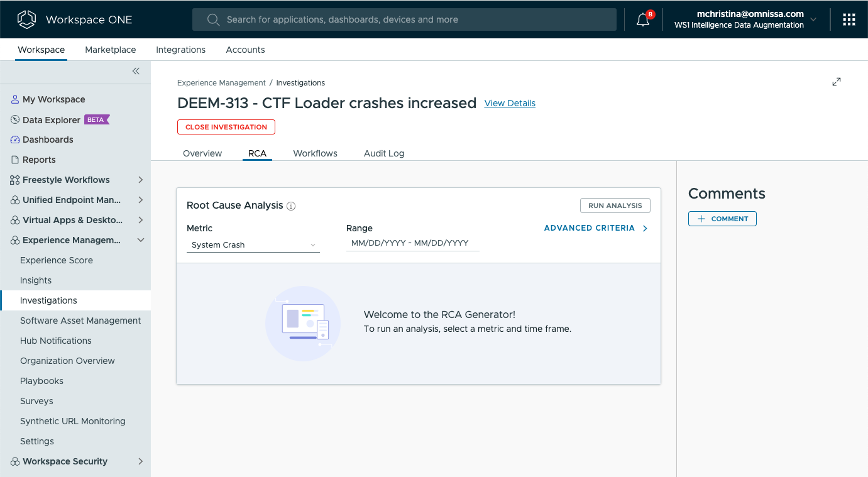Click the search magnifier icon
Image resolution: width=868 pixels, height=477 pixels.
(x=213, y=19)
